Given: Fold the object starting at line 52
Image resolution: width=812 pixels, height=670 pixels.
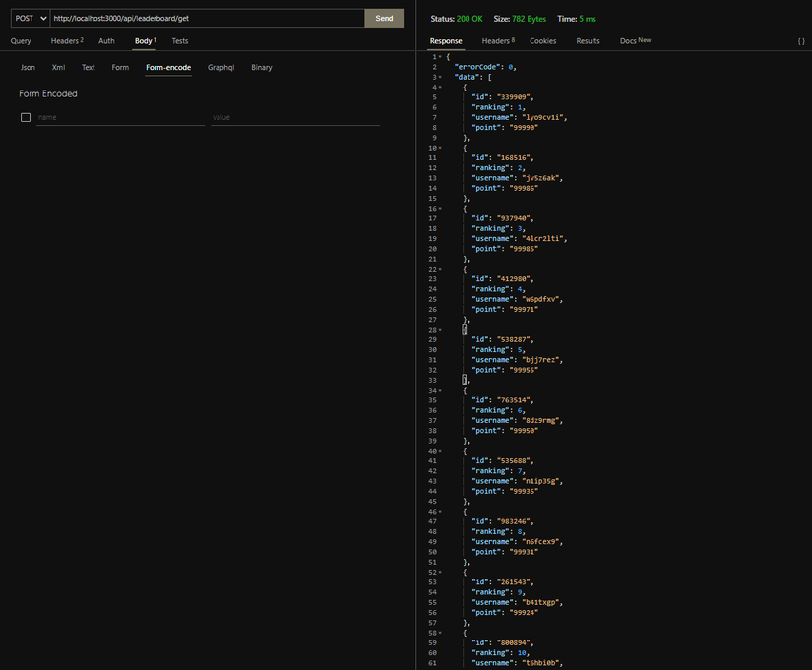Looking at the screenshot, I should point(440,573).
